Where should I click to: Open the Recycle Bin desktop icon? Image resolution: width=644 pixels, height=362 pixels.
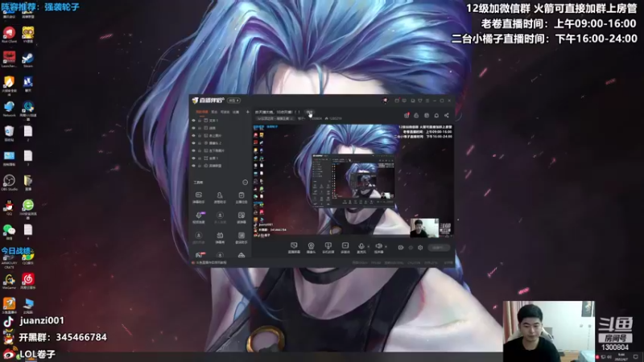point(9,134)
